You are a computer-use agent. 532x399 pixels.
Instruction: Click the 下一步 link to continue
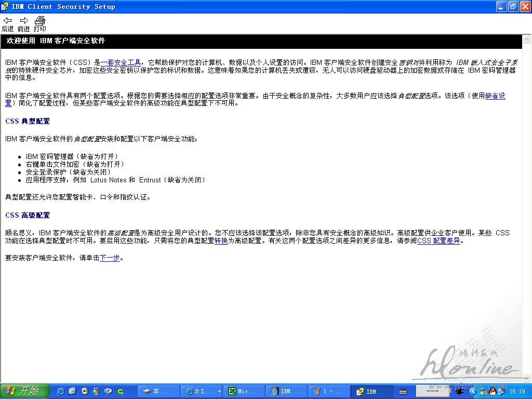110,258
